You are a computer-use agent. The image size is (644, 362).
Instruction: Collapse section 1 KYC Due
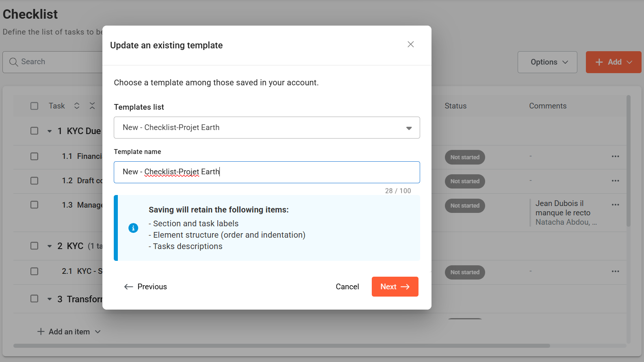50,131
